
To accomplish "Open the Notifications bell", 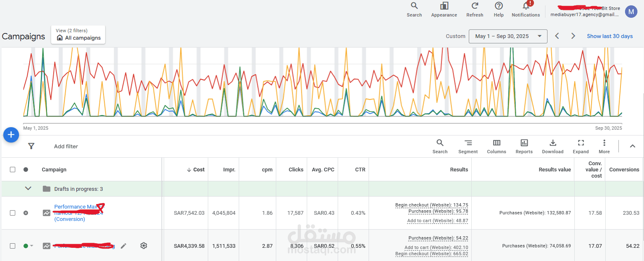I will (526, 6).
